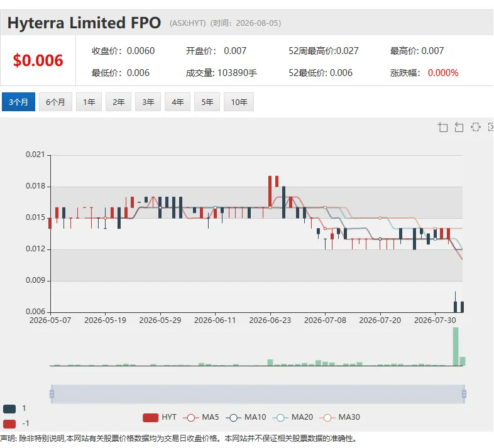The image size is (494, 448).
Task: Click the 2026-06-11 x-axis label
Action: click(215, 320)
